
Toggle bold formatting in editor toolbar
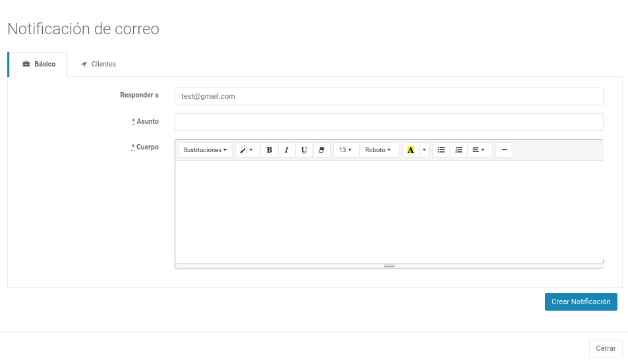pyautogui.click(x=270, y=150)
